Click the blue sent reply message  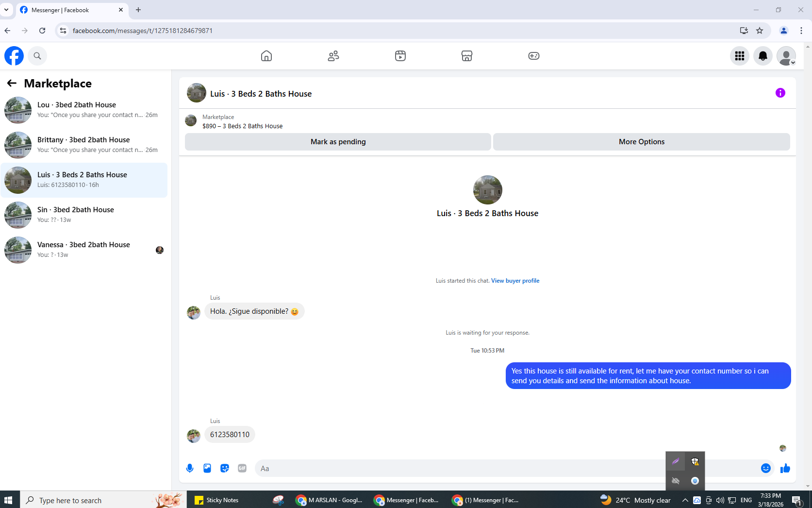(x=648, y=376)
